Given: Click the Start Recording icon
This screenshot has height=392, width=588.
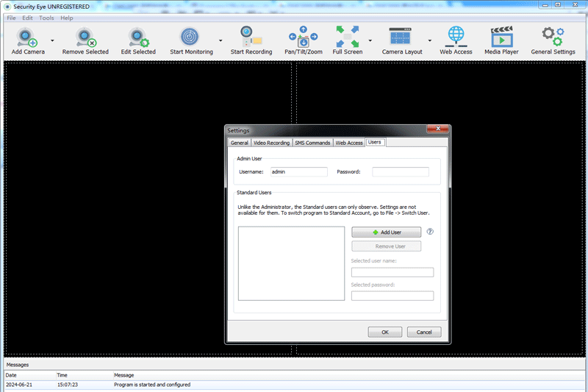Looking at the screenshot, I should point(251,36).
